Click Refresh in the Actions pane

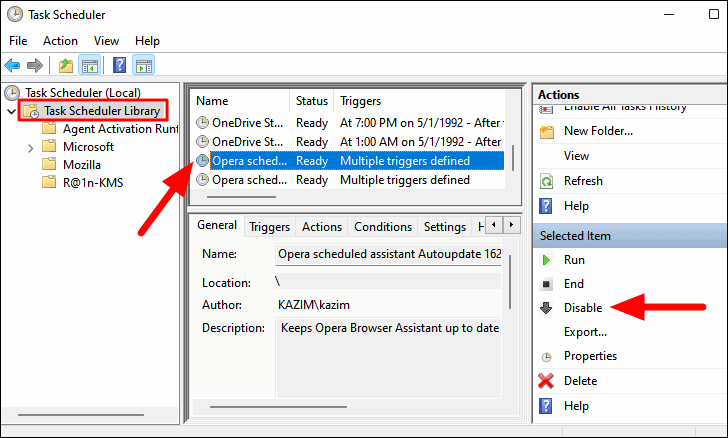click(583, 181)
